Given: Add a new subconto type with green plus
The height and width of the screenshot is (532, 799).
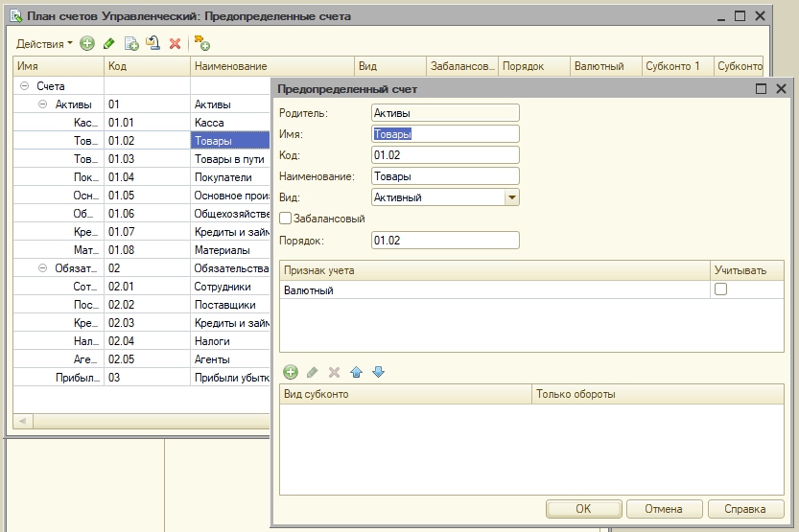Looking at the screenshot, I should 291,372.
